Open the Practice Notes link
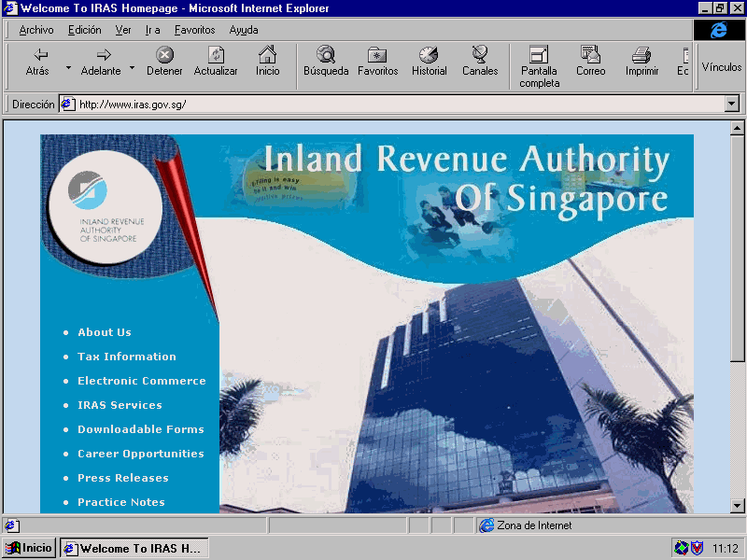Viewport: 747px width, 560px height. (121, 502)
